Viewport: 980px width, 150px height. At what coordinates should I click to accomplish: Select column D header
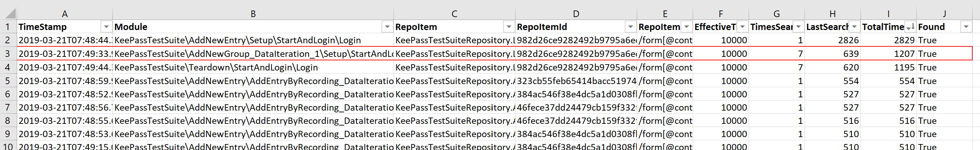576,14
